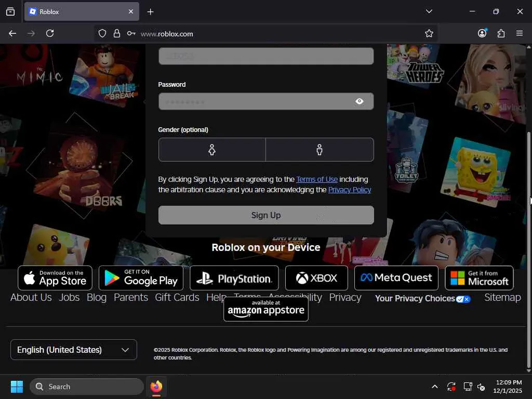
Task: Open the Privacy Policy link
Action: click(350, 190)
